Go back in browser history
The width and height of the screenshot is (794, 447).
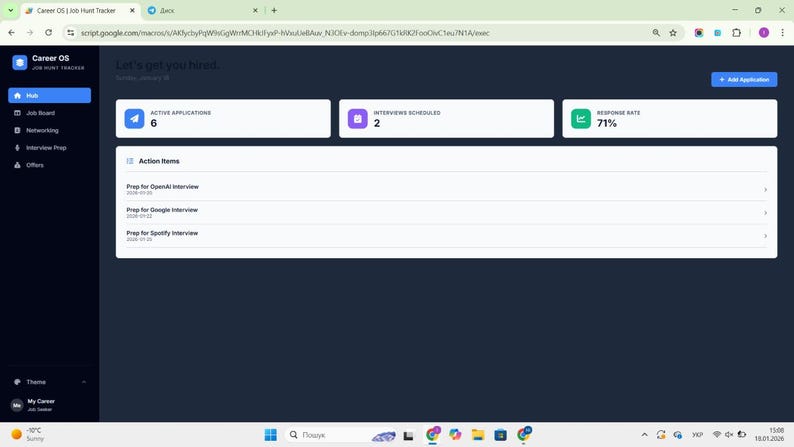(x=11, y=32)
